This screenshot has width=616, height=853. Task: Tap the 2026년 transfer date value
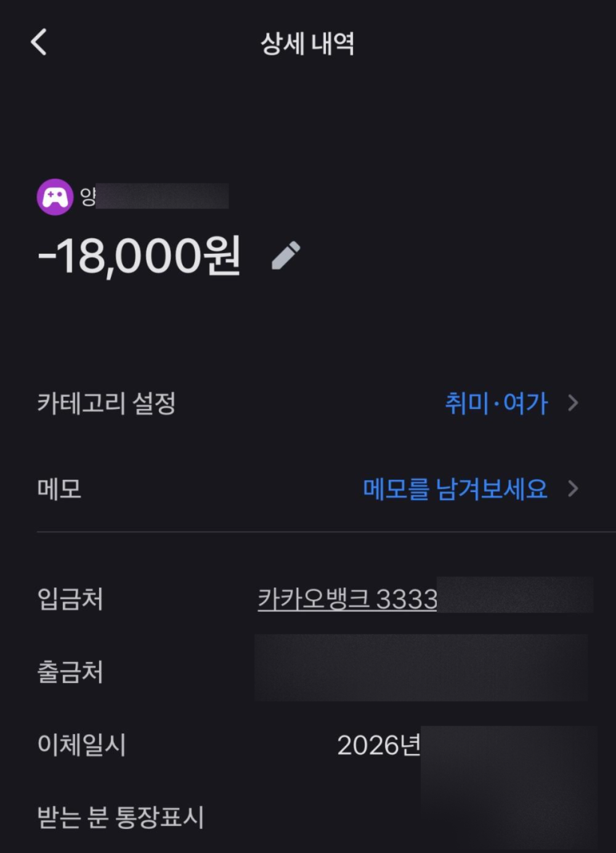[x=379, y=745]
